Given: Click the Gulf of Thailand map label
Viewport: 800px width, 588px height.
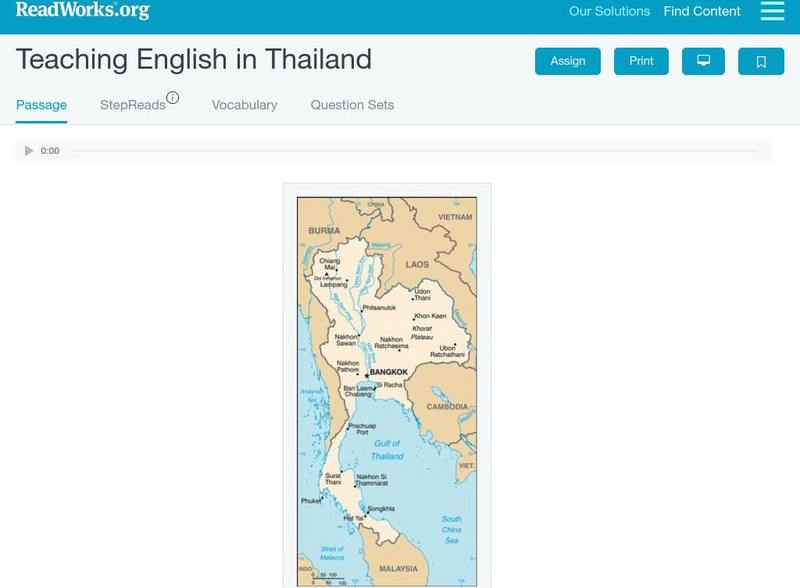Looking at the screenshot, I should point(388,450).
